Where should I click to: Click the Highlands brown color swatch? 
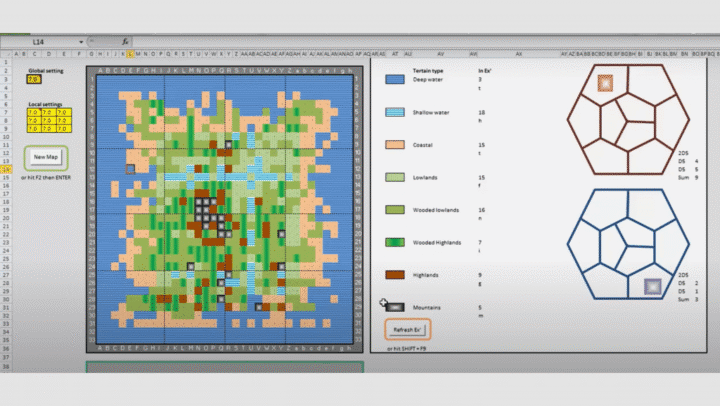[395, 275]
